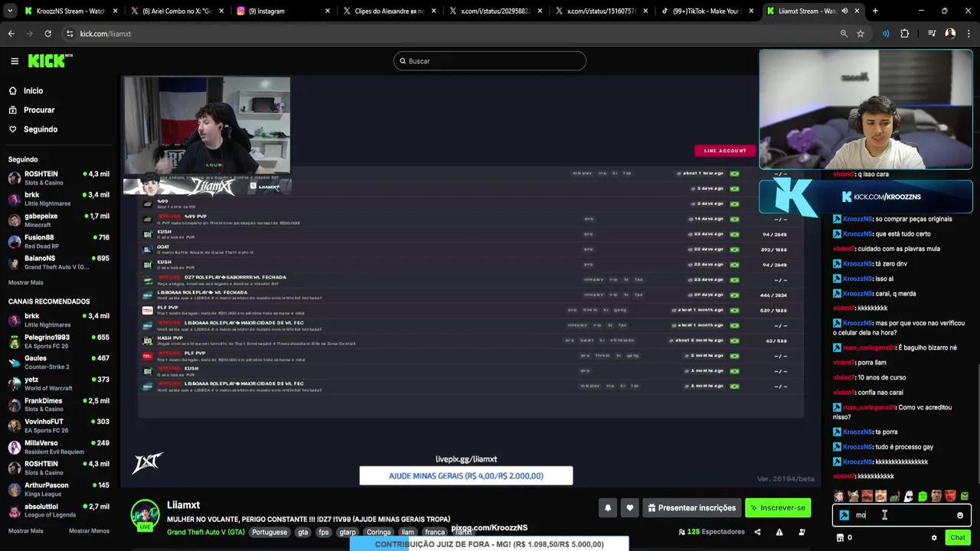Image resolution: width=980 pixels, height=551 pixels.
Task: Open the Kick hamburger menu
Action: 14,61
